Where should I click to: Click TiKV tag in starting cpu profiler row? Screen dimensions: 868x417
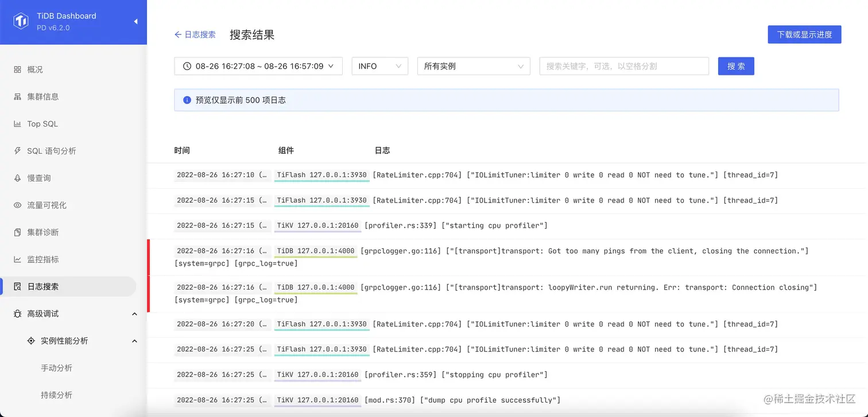coord(317,226)
